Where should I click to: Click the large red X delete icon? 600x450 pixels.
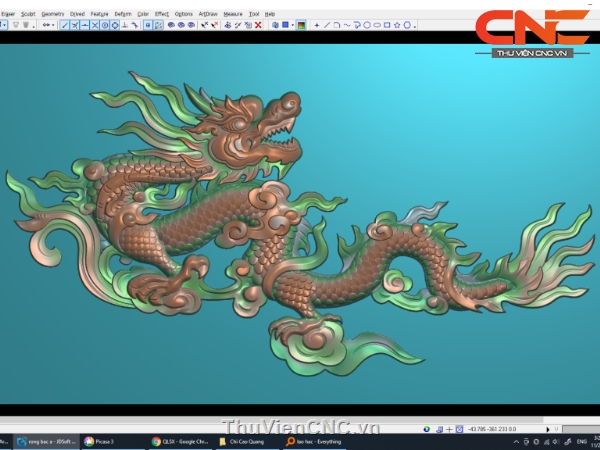(x=258, y=25)
